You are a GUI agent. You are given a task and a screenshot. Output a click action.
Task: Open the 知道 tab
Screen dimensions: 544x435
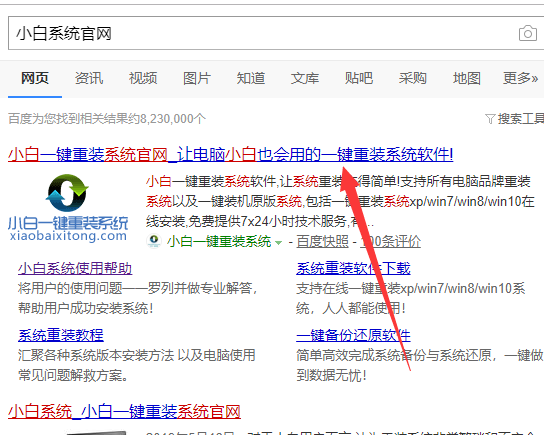pos(251,78)
